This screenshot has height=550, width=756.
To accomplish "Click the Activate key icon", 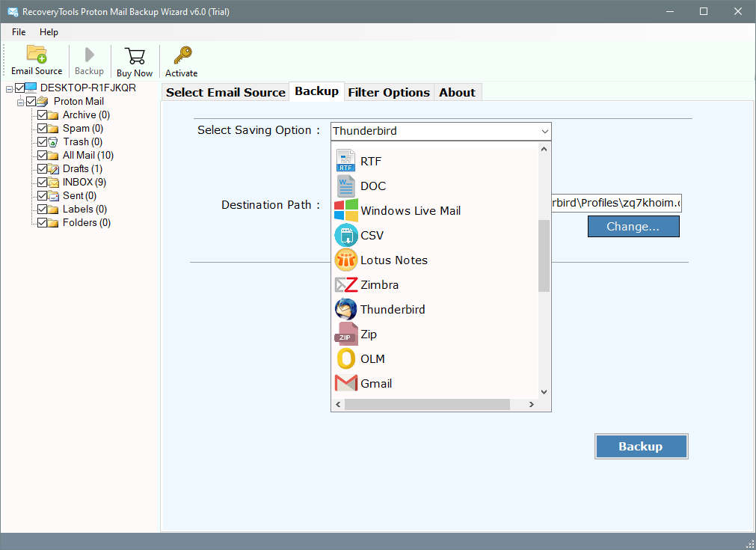I will tap(182, 55).
